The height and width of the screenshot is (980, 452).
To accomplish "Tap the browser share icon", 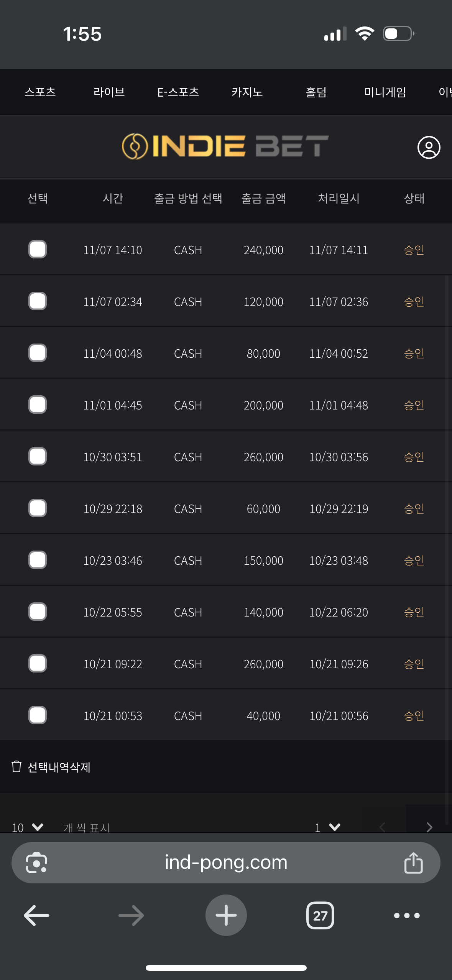I will [x=413, y=863].
